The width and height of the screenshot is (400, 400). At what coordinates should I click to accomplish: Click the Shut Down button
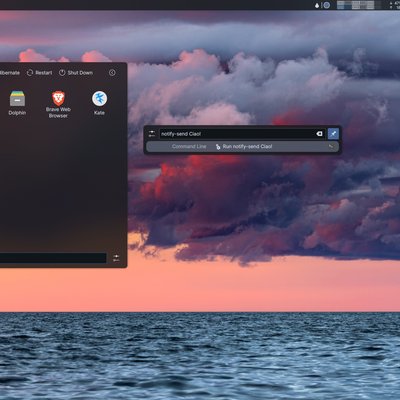point(76,73)
